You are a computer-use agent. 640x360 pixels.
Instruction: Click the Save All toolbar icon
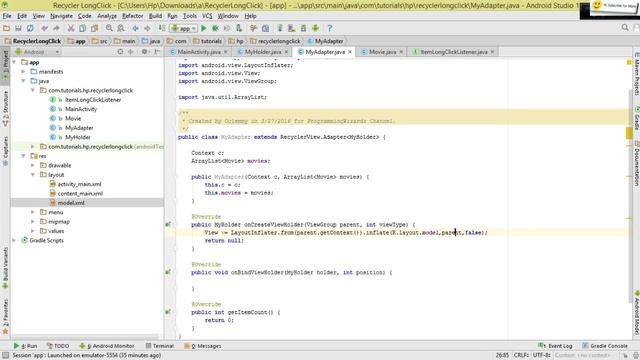point(18,28)
